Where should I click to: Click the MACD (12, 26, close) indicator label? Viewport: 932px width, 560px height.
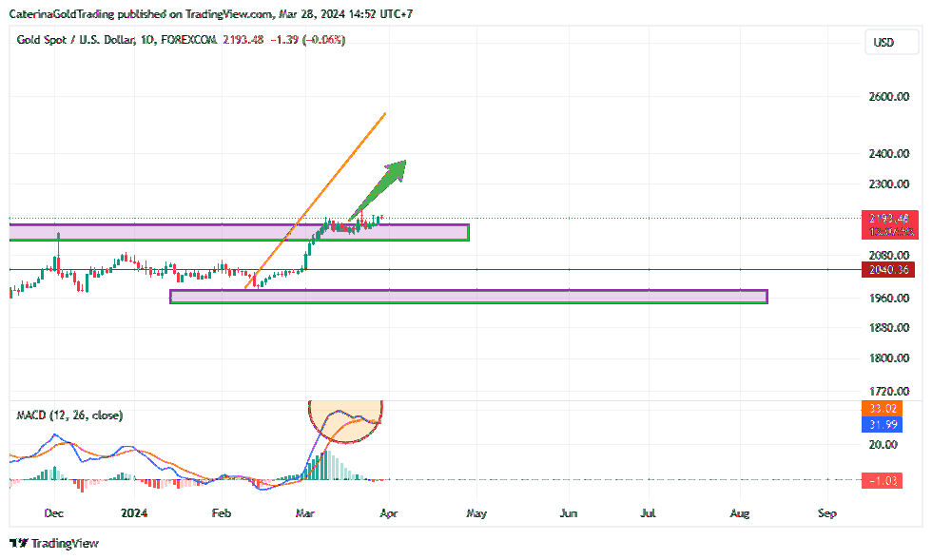pos(69,415)
